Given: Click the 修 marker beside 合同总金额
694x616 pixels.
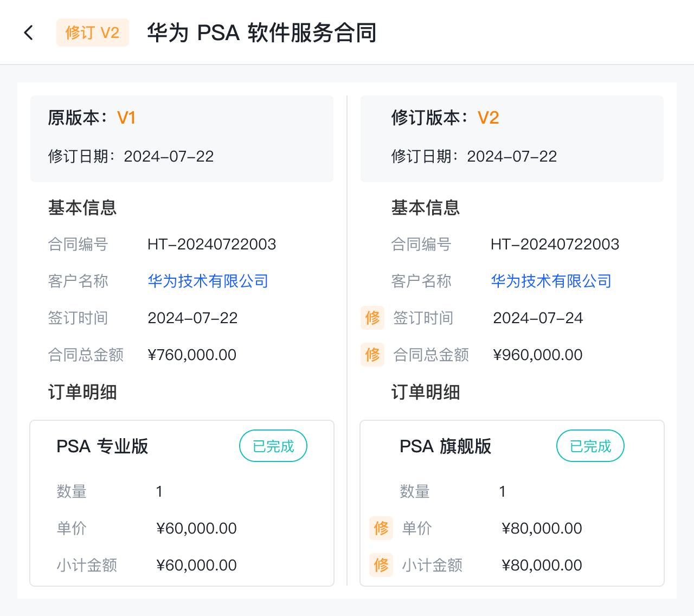Looking at the screenshot, I should point(372,355).
